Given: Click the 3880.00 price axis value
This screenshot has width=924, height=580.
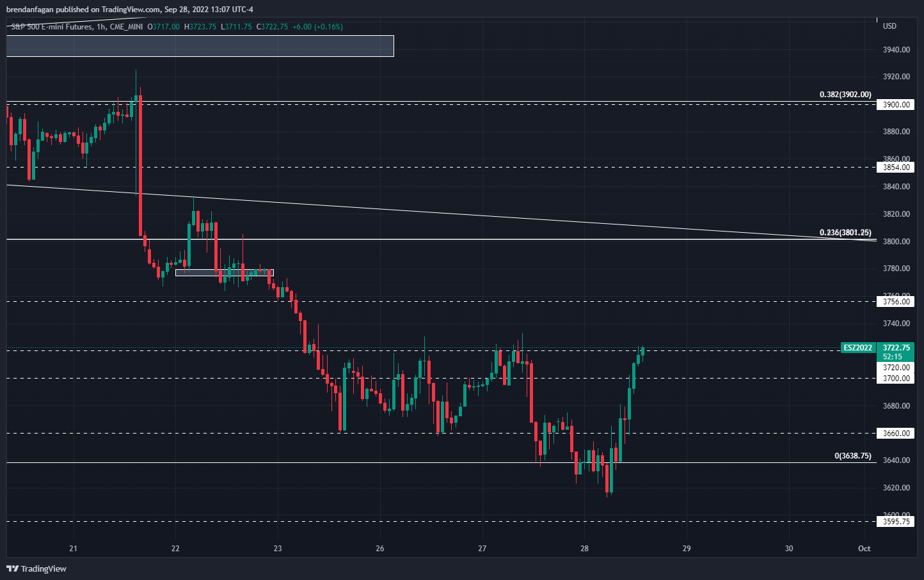Looking at the screenshot, I should click(x=896, y=132).
